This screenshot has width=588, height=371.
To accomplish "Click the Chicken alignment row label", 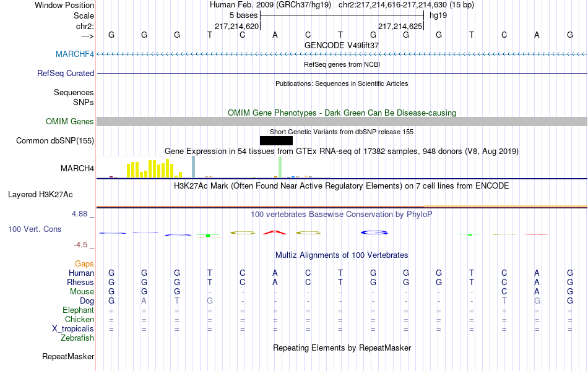I will [79, 319].
